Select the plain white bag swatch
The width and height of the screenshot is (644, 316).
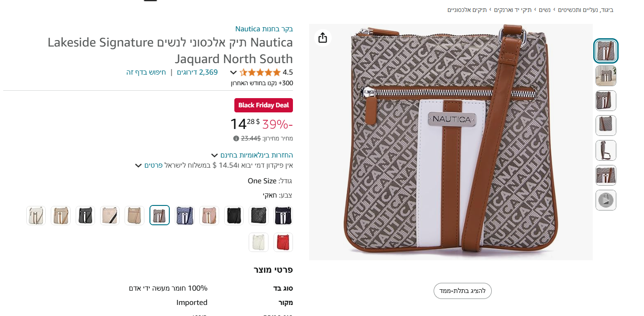coord(258,242)
